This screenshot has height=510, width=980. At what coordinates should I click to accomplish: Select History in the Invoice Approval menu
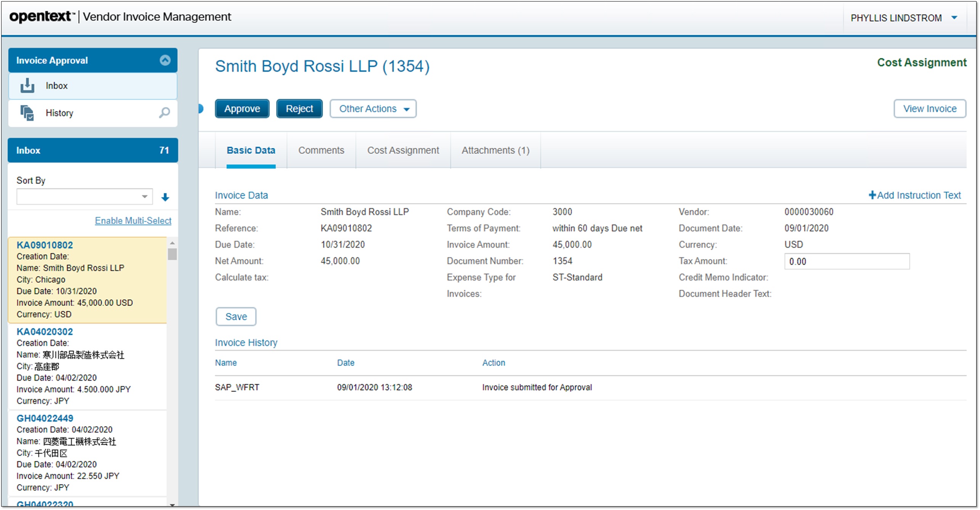[x=93, y=113]
